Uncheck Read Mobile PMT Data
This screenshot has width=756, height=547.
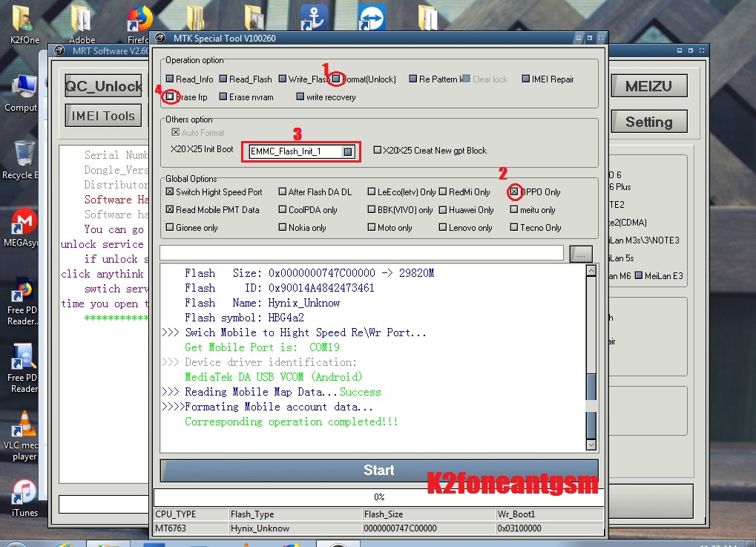coord(170,209)
